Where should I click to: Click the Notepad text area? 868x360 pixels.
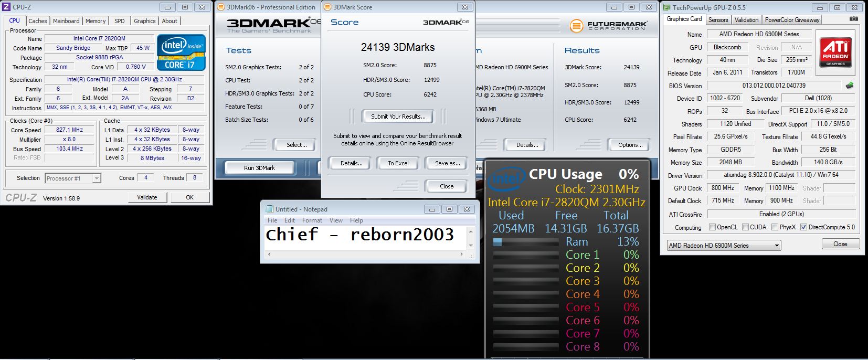(x=366, y=238)
